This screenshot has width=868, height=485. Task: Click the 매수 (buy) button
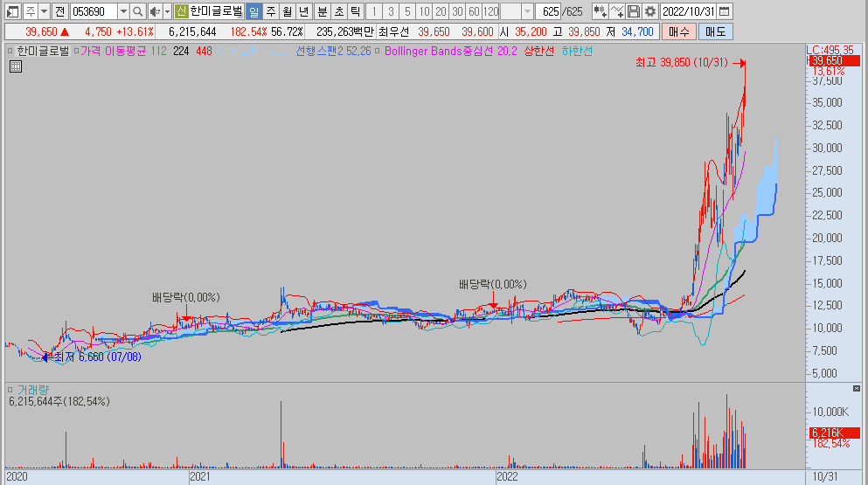678,31
